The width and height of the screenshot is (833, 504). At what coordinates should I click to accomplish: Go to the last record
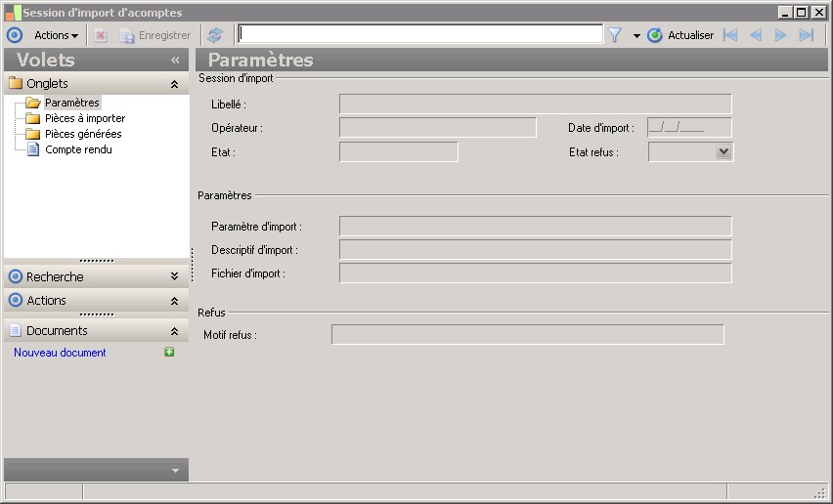pos(807,35)
